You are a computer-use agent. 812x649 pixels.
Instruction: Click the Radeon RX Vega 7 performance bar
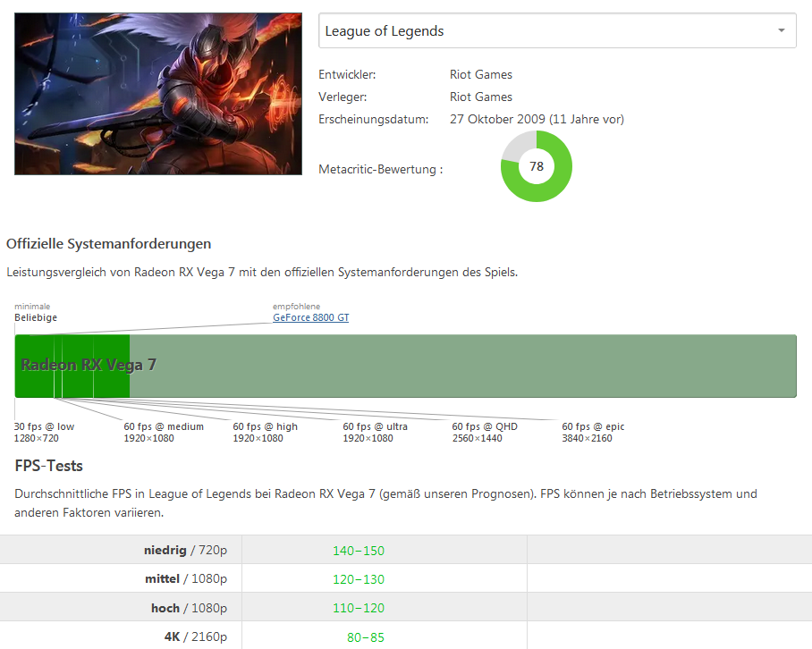click(405, 366)
